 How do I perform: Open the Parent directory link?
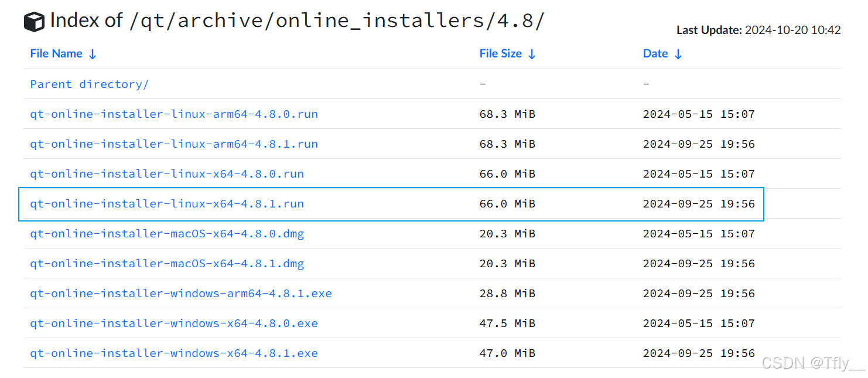click(89, 84)
